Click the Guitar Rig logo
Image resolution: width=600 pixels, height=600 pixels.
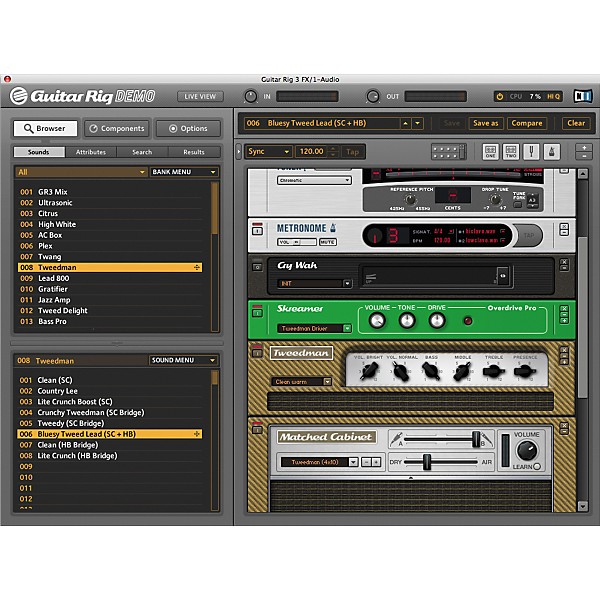coord(83,96)
